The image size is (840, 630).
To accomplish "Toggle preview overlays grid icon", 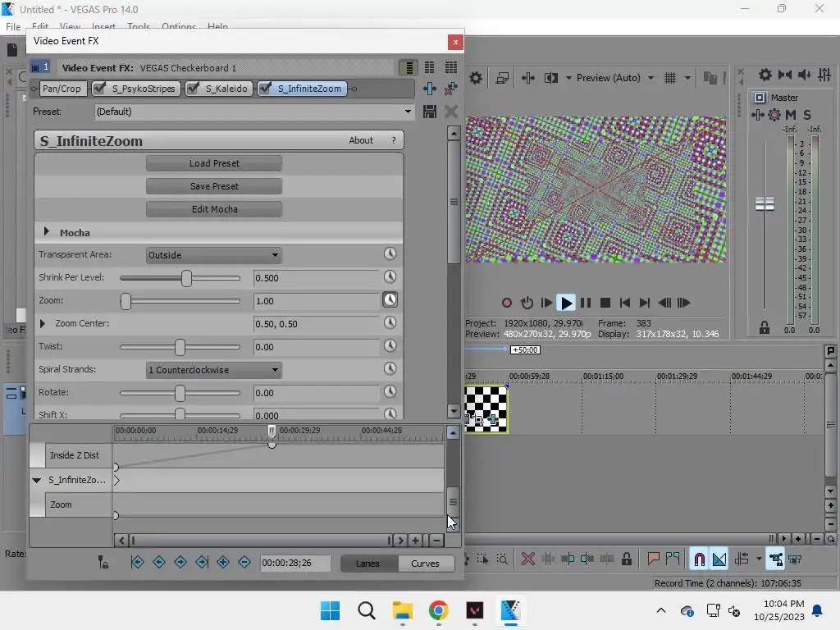I will pos(670,78).
